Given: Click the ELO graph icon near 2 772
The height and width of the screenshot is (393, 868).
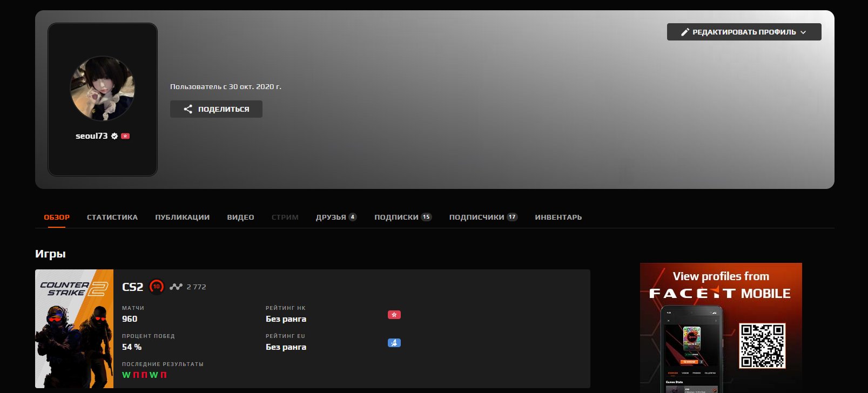Looking at the screenshot, I should (176, 287).
